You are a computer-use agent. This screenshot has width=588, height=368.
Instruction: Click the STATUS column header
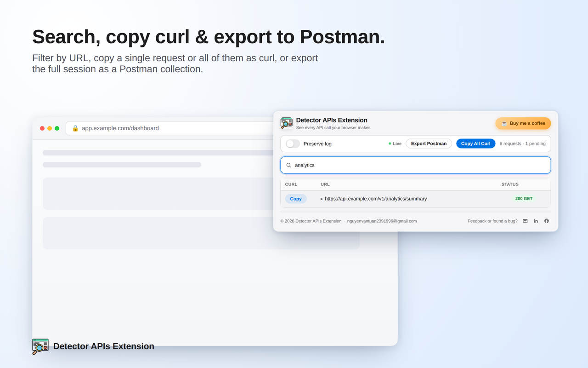[x=510, y=184]
